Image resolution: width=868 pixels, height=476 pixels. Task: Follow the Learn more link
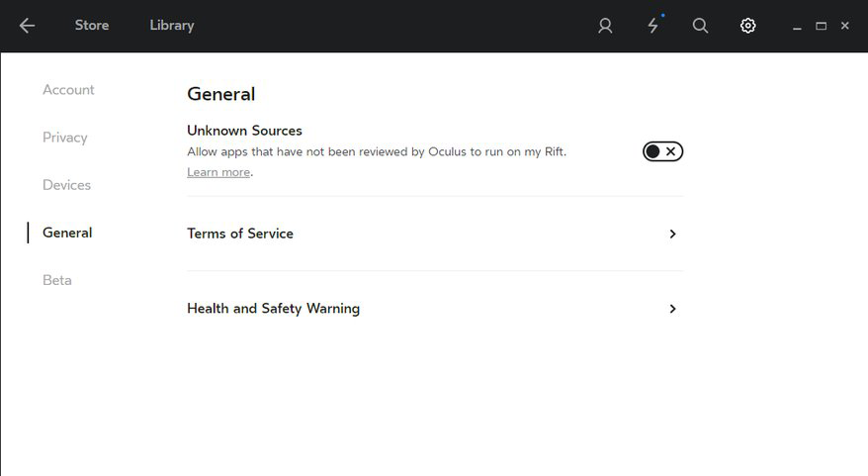pyautogui.click(x=218, y=172)
